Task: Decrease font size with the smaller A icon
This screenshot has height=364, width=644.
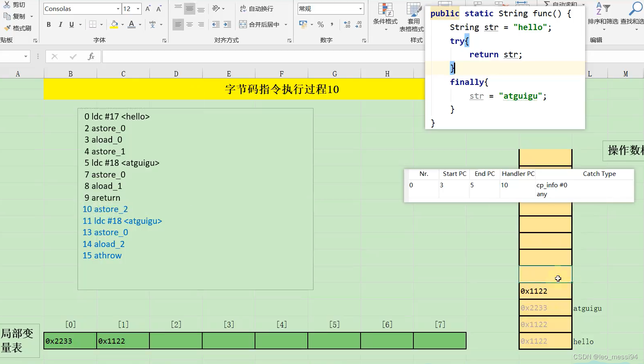Action: click(x=159, y=9)
